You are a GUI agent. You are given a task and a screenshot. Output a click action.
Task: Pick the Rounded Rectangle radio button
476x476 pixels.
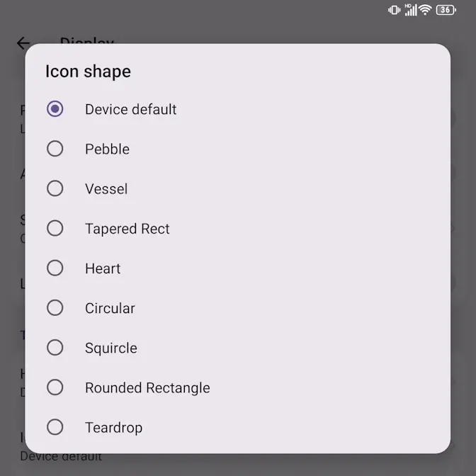pos(55,387)
